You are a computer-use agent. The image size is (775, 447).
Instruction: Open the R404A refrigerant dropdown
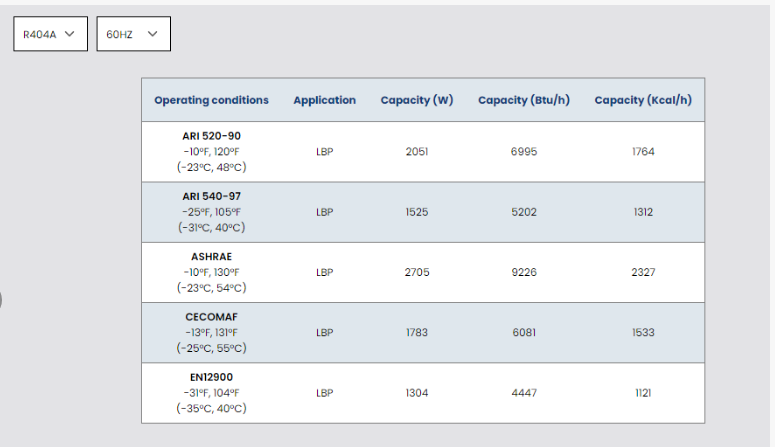point(50,34)
